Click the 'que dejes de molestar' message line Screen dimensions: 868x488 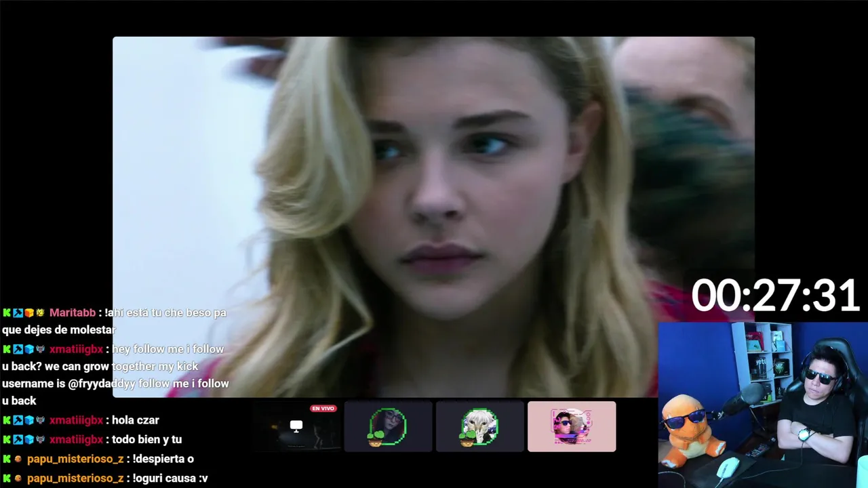pyautogui.click(x=59, y=330)
